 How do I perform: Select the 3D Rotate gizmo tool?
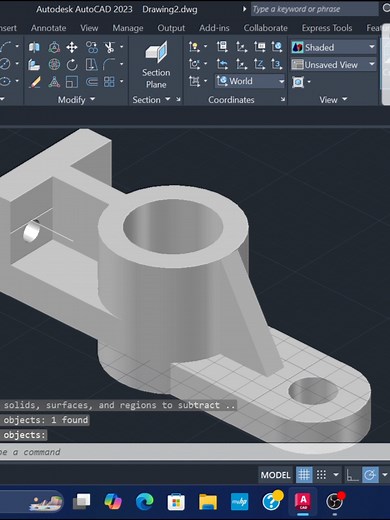[54, 64]
